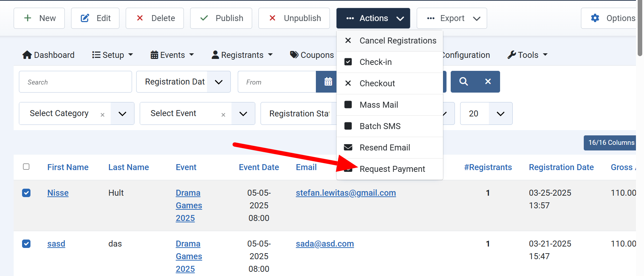Screen dimensions: 644x276
Task: Clear the Select Category value
Action: point(103,115)
